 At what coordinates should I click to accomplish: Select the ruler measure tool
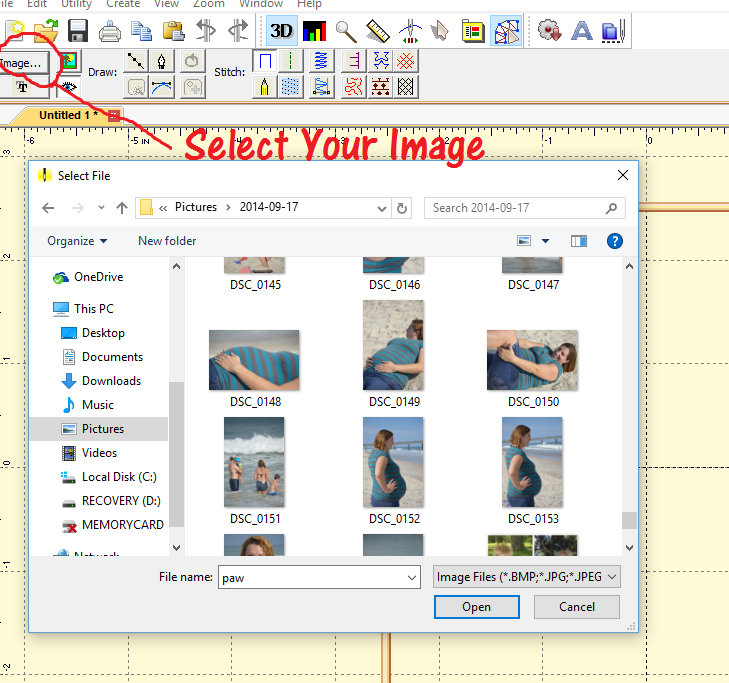point(378,31)
